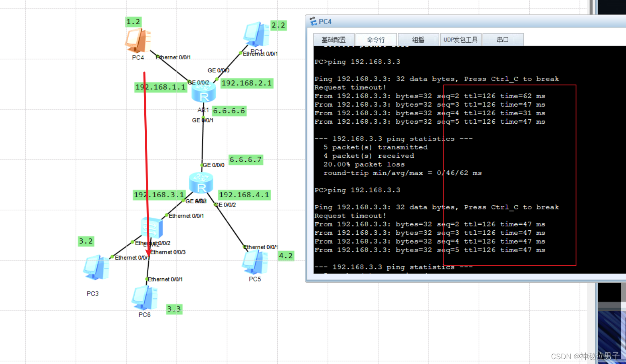The height and width of the screenshot is (364, 626).
Task: Select the PC1 computer icon in the topology
Action: 256,35
